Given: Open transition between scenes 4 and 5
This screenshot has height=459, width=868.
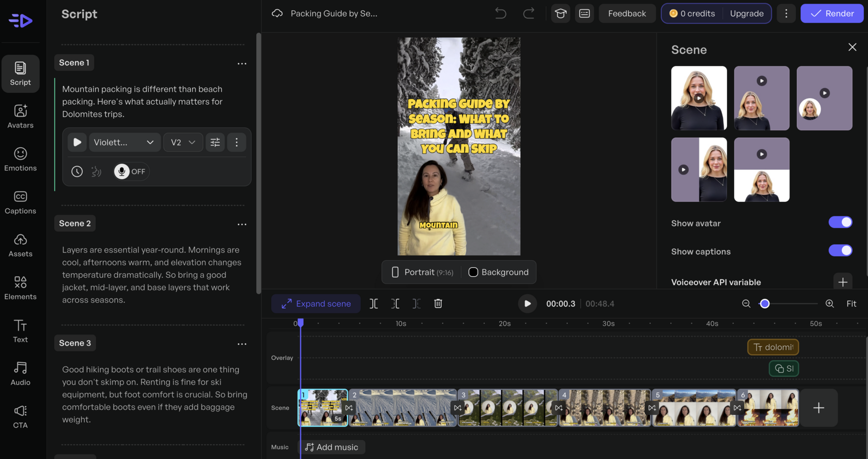Looking at the screenshot, I should coord(652,408).
